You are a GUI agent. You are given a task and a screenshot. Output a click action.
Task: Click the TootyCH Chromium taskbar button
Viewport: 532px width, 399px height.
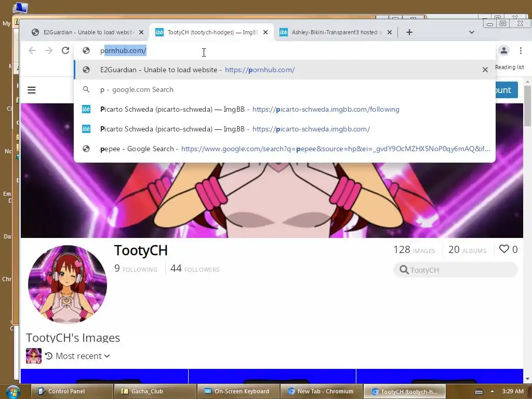click(404, 391)
